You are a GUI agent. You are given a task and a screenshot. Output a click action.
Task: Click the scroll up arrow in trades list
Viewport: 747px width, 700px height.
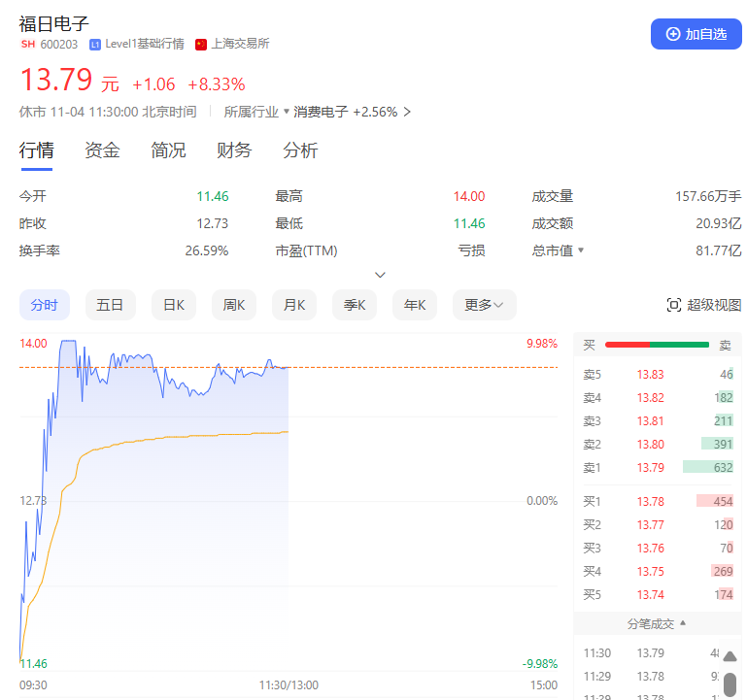pyautogui.click(x=730, y=657)
